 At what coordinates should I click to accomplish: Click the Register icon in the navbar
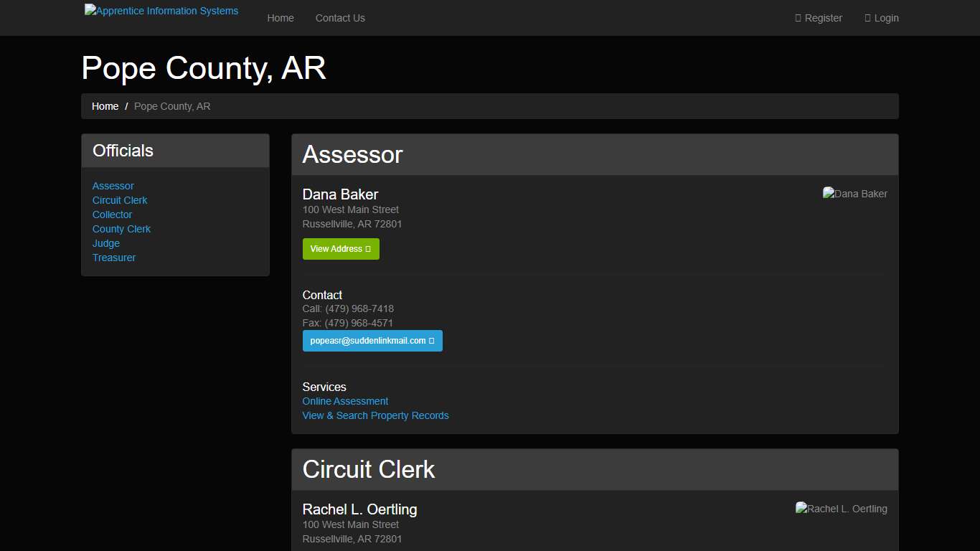tap(798, 18)
